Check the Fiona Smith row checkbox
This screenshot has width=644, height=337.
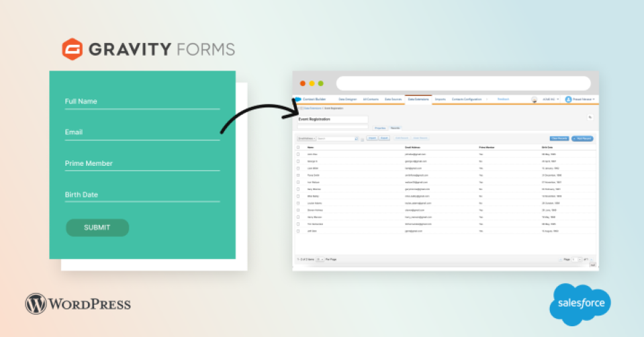[298, 175]
